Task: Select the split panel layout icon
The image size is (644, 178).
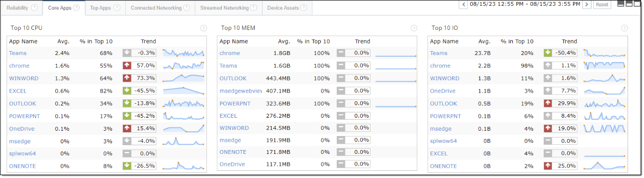Action: [x=629, y=4]
